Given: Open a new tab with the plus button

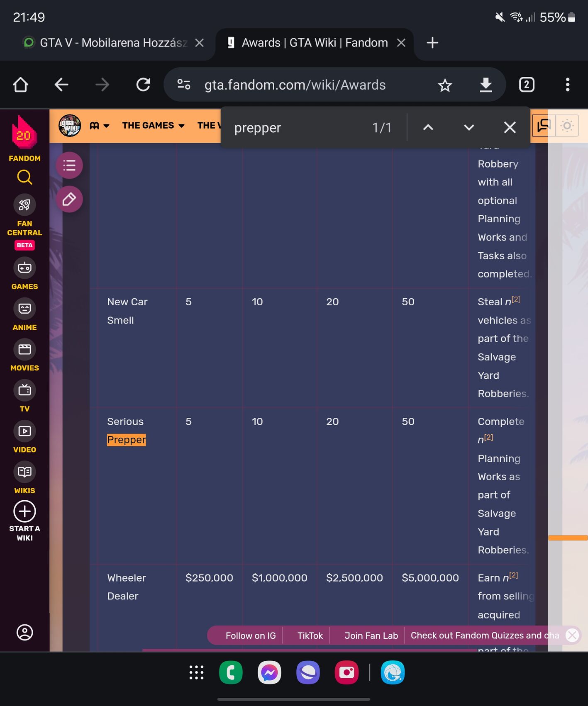Looking at the screenshot, I should pos(432,43).
